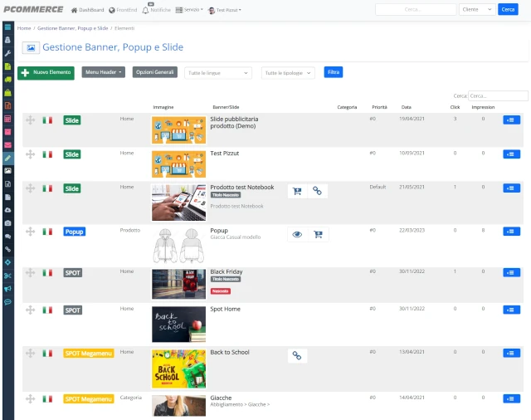531x420 pixels.
Task: Click the hoodie thumbnail in Popup row
Action: pos(178,246)
